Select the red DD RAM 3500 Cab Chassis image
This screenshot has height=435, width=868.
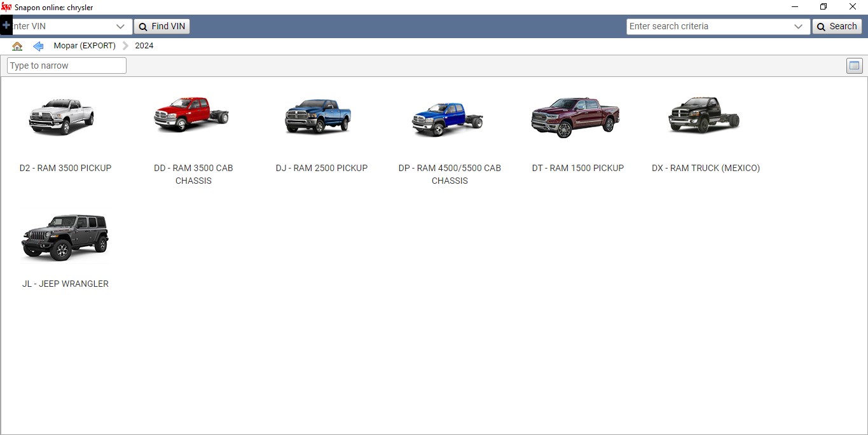pos(192,115)
